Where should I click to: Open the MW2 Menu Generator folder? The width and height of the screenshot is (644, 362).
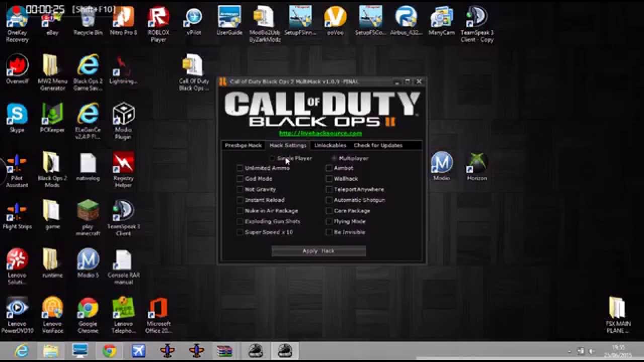pyautogui.click(x=52, y=73)
